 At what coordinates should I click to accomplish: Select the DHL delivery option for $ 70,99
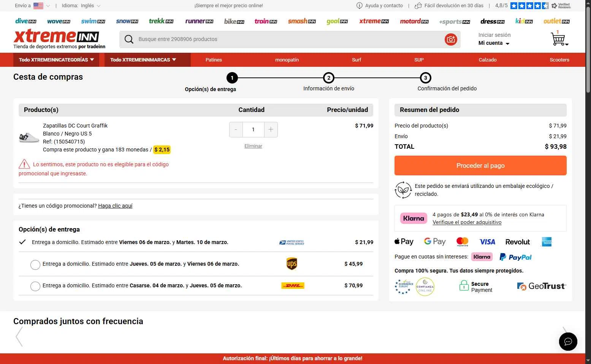(x=35, y=286)
